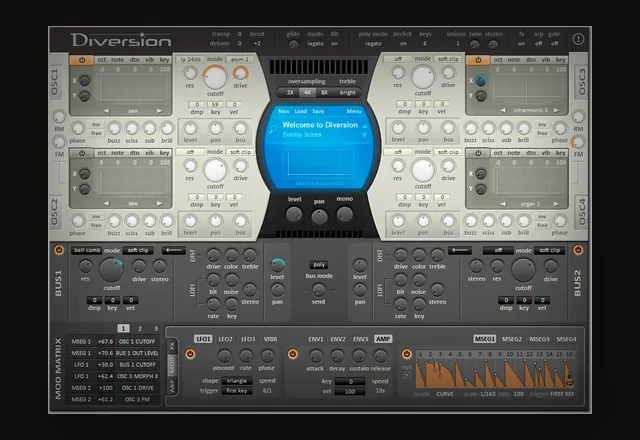The image size is (640, 440).
Task: Click Load preset button
Action: pyautogui.click(x=301, y=111)
